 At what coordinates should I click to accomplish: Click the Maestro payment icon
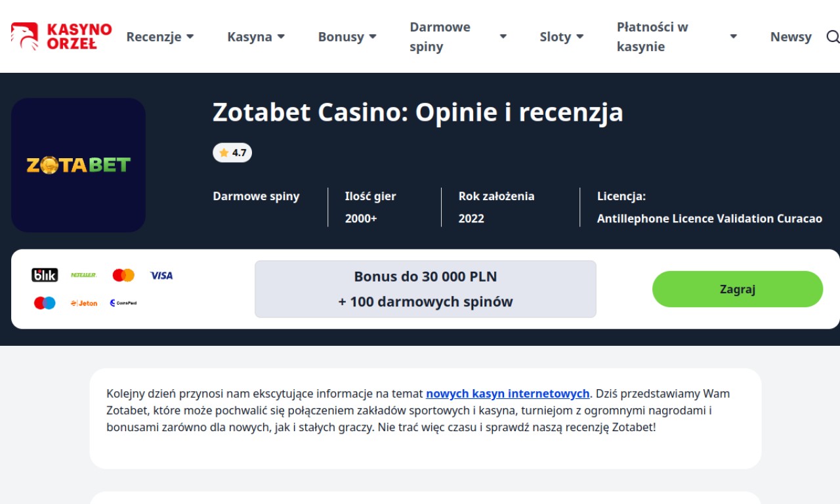pyautogui.click(x=45, y=303)
